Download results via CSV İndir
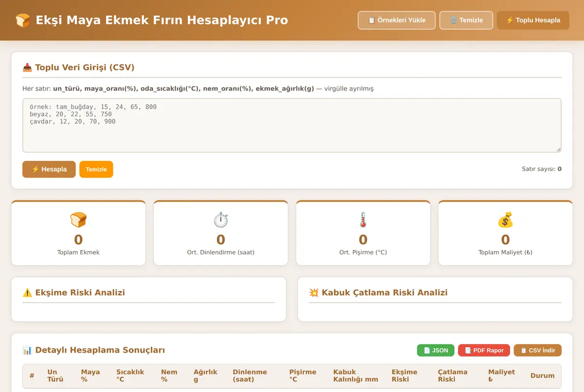The image size is (584, 392). pos(538,350)
